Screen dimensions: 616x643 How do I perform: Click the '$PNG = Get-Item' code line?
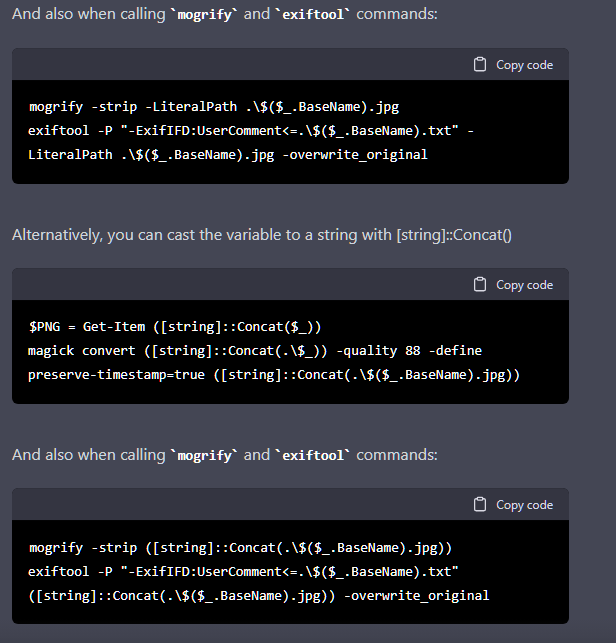(x=175, y=327)
